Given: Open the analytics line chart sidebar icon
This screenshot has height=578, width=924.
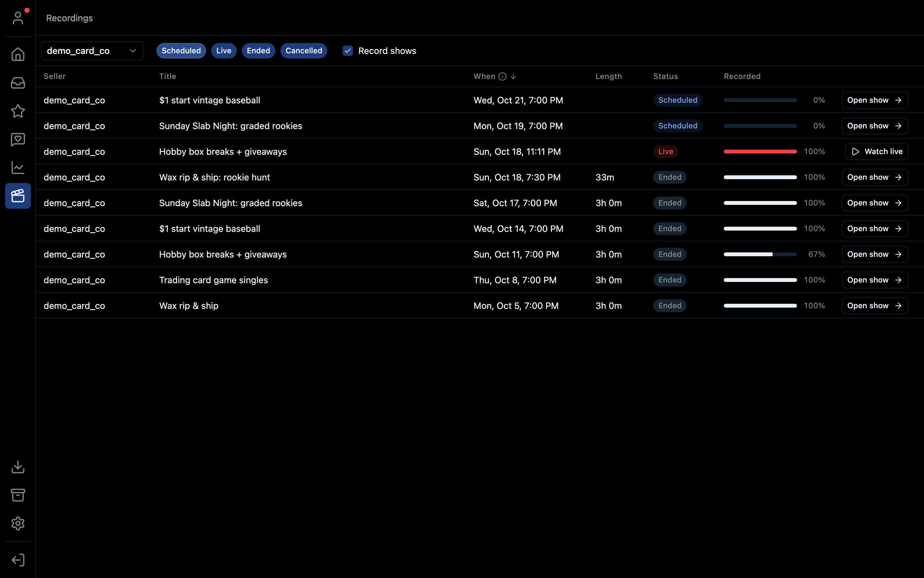Looking at the screenshot, I should point(18,167).
